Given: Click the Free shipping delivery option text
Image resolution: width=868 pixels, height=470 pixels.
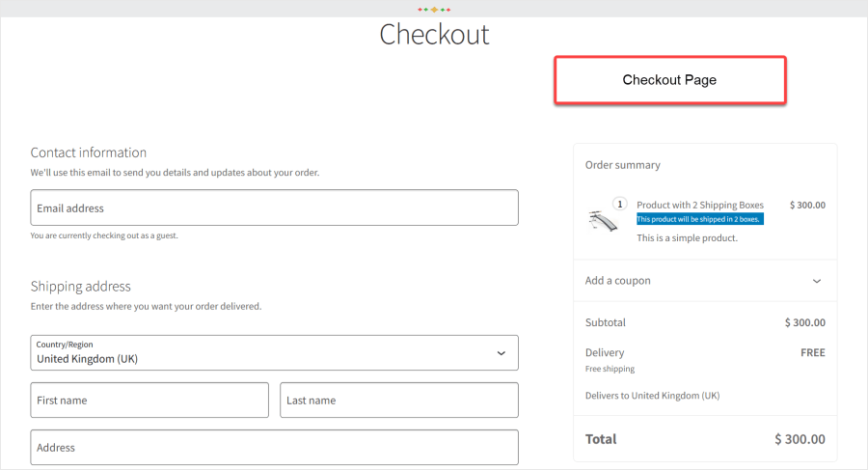Looking at the screenshot, I should [610, 369].
